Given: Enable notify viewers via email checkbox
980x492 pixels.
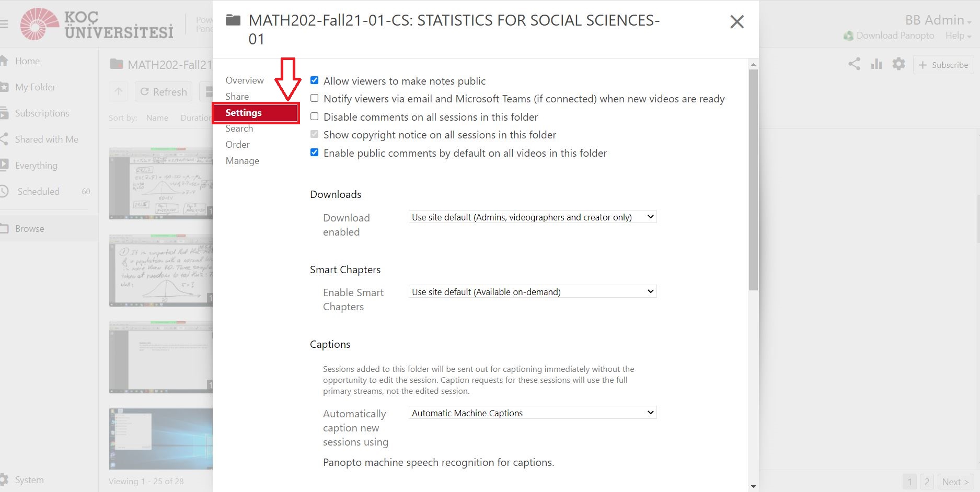Looking at the screenshot, I should [314, 98].
